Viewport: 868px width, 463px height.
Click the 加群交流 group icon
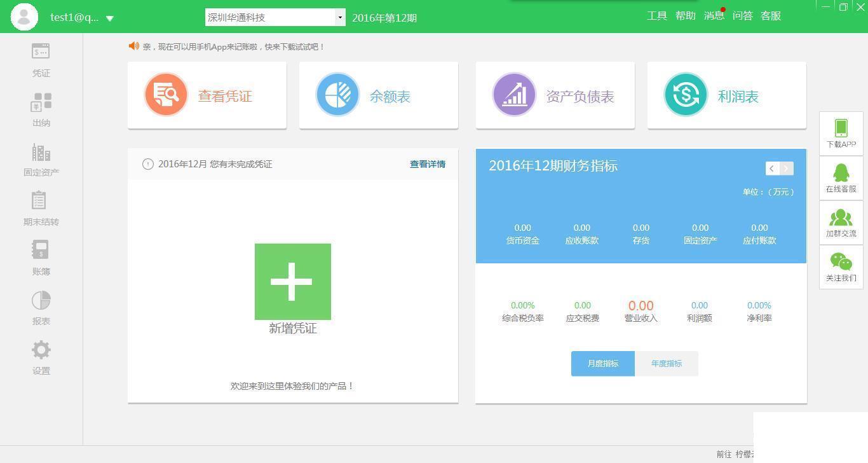pyautogui.click(x=841, y=218)
